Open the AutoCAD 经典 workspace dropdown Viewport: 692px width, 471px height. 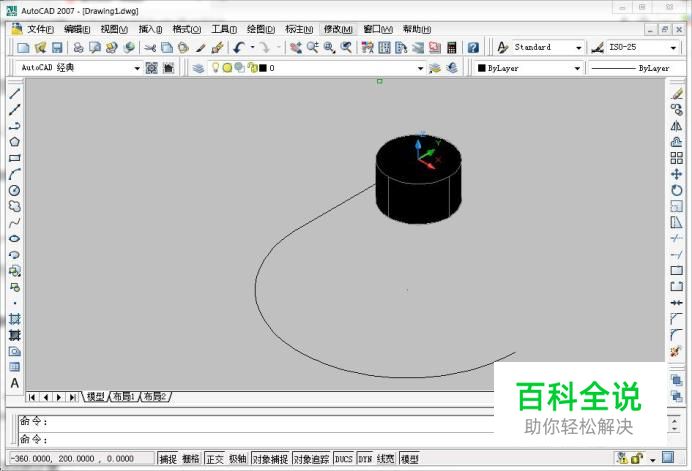pos(136,68)
